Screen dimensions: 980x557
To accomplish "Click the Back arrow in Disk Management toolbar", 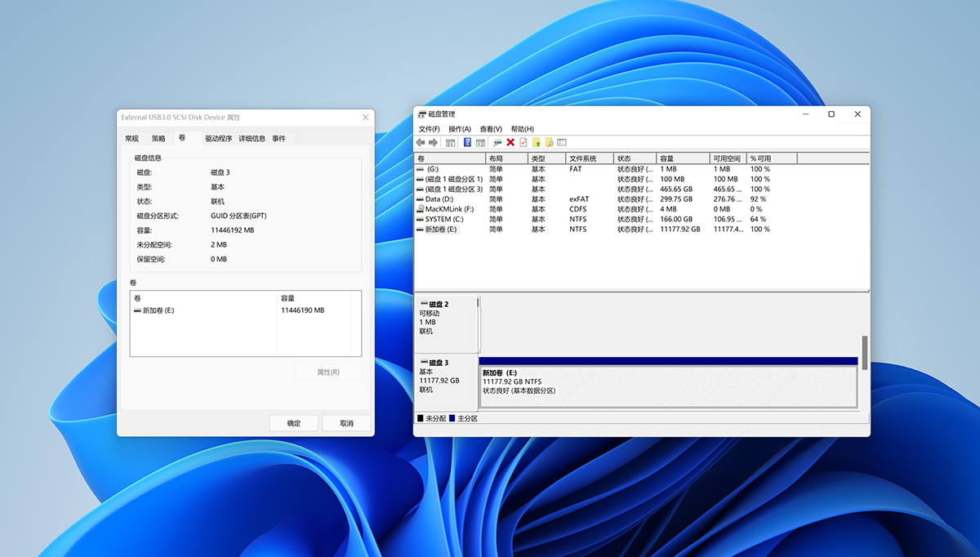I will click(421, 142).
